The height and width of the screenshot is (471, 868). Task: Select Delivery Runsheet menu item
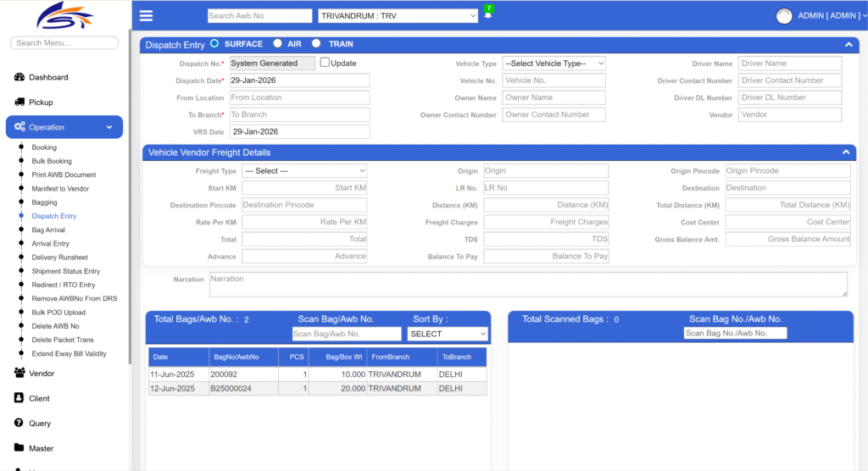pos(59,258)
